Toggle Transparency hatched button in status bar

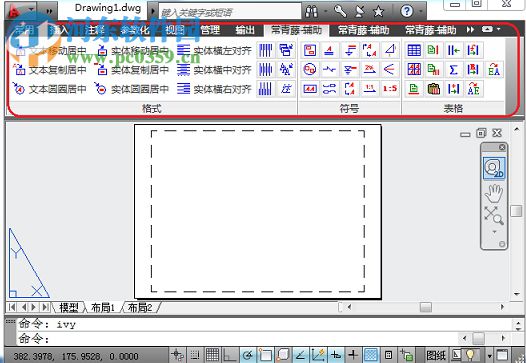point(371,355)
